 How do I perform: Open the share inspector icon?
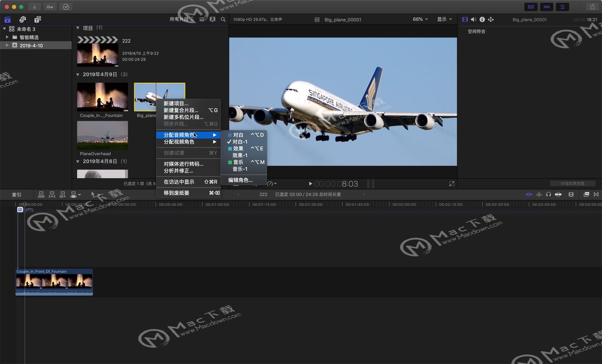click(x=491, y=19)
